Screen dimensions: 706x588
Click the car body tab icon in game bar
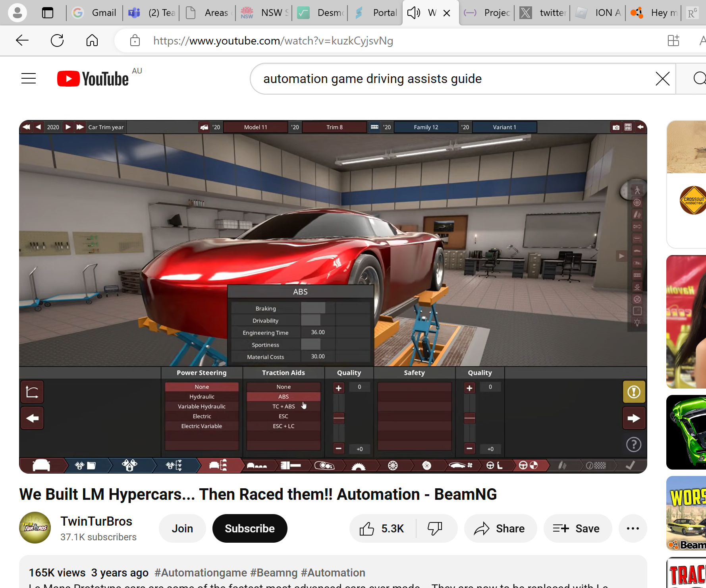coord(41,465)
